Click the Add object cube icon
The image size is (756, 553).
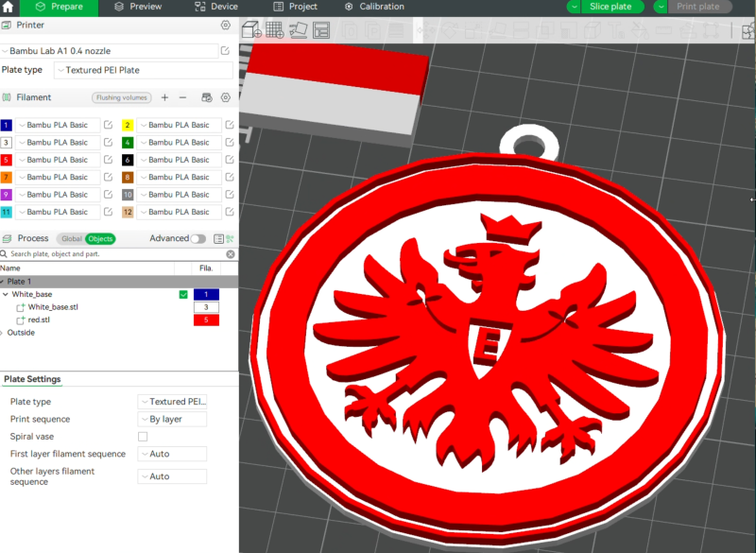coord(251,30)
